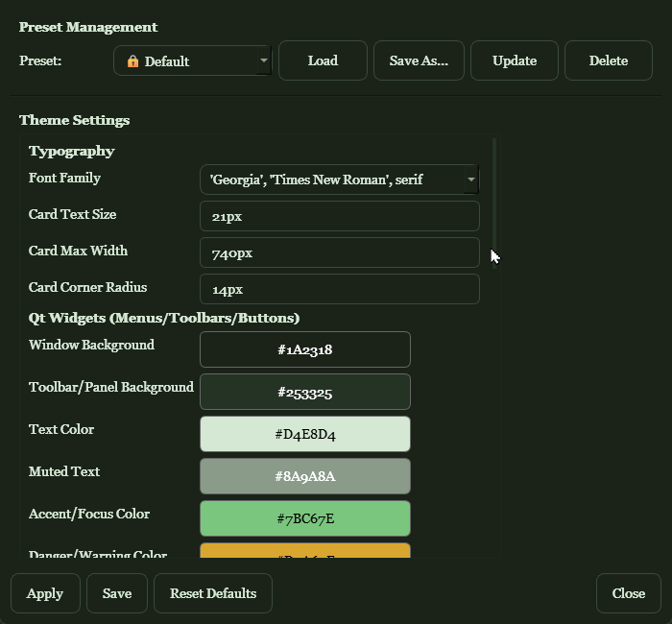
Task: Click the Load preset button
Action: 323,60
